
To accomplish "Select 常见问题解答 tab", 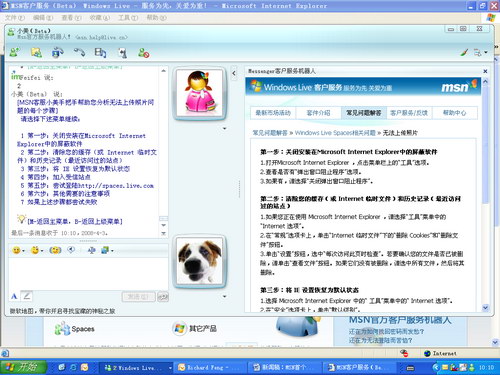I will click(363, 113).
